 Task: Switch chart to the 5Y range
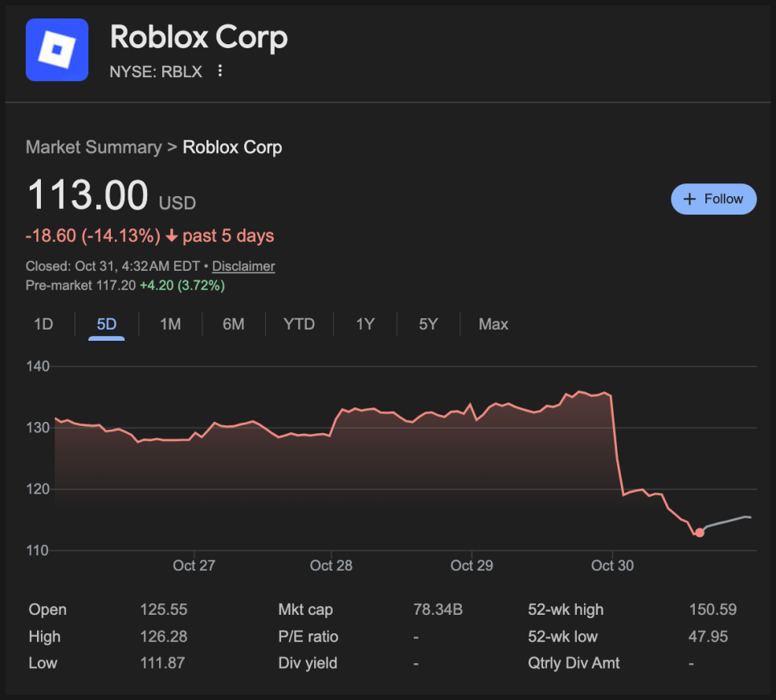pos(428,325)
